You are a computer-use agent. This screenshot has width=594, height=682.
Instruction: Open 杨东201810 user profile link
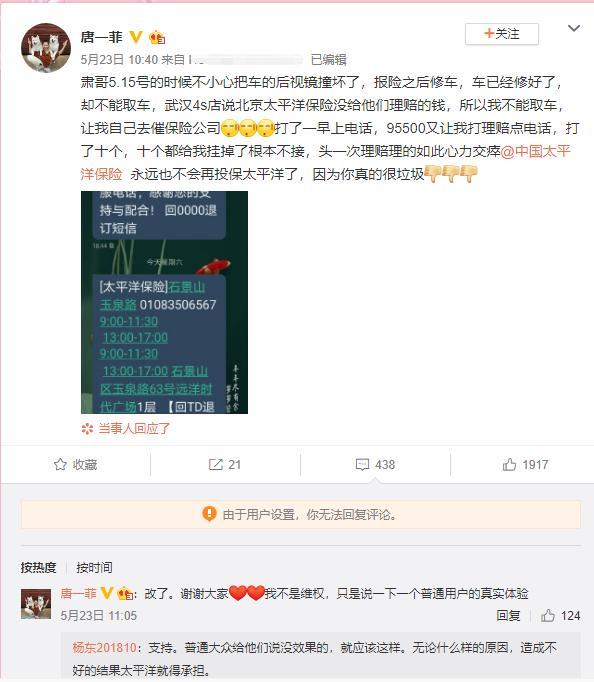[104, 648]
